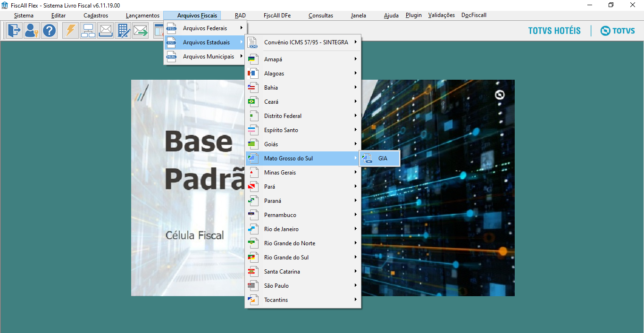Open the Lançamentos menu

tap(142, 16)
